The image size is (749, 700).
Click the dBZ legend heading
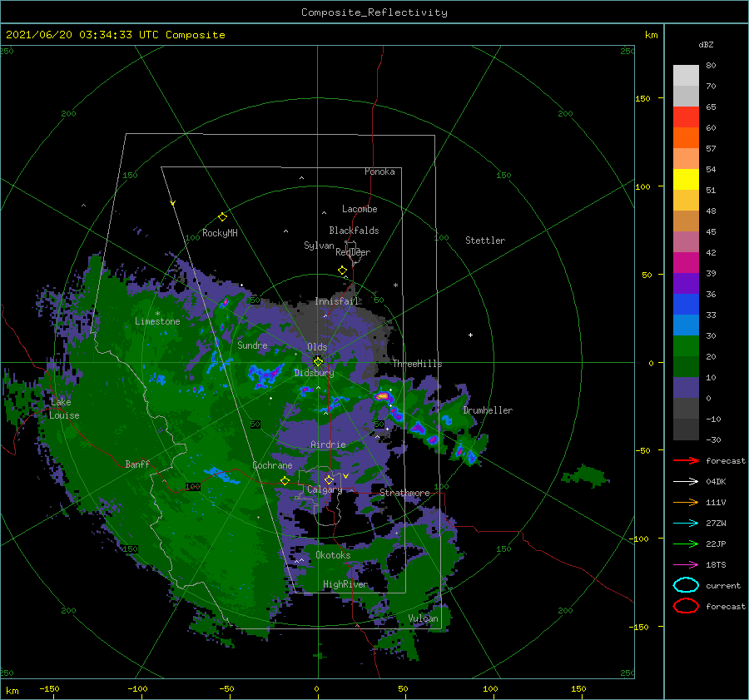pos(706,44)
